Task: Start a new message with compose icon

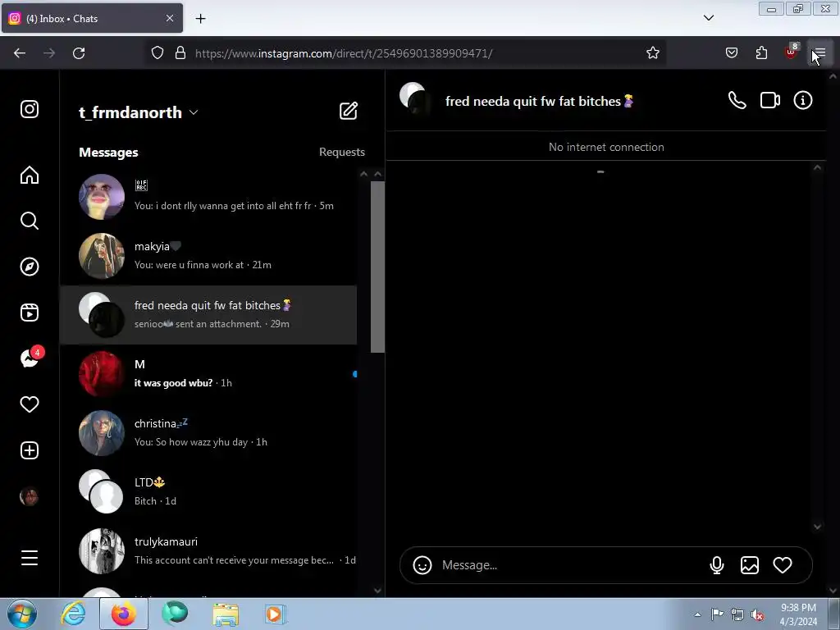Action: tap(349, 111)
